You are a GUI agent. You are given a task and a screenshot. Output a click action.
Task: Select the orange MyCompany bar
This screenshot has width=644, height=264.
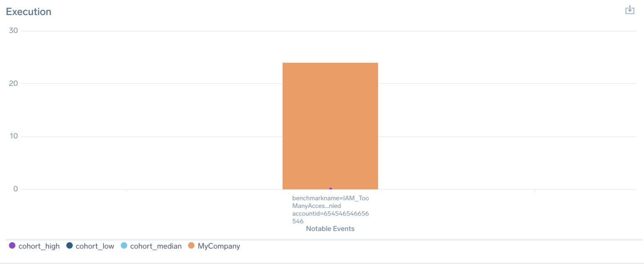tap(330, 126)
